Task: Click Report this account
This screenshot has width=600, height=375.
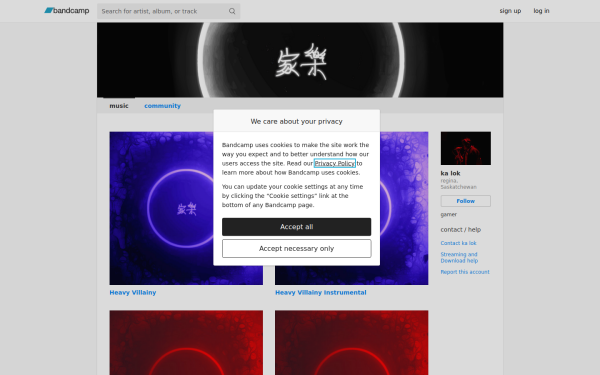Action: pos(465,272)
